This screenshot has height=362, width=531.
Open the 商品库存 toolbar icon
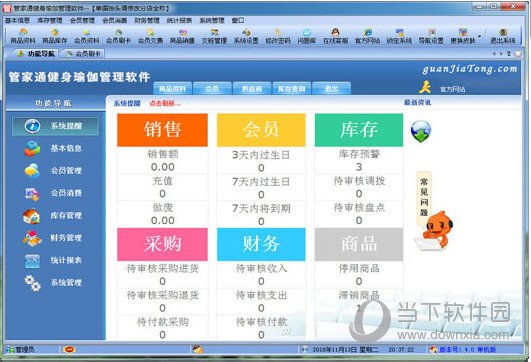point(55,36)
